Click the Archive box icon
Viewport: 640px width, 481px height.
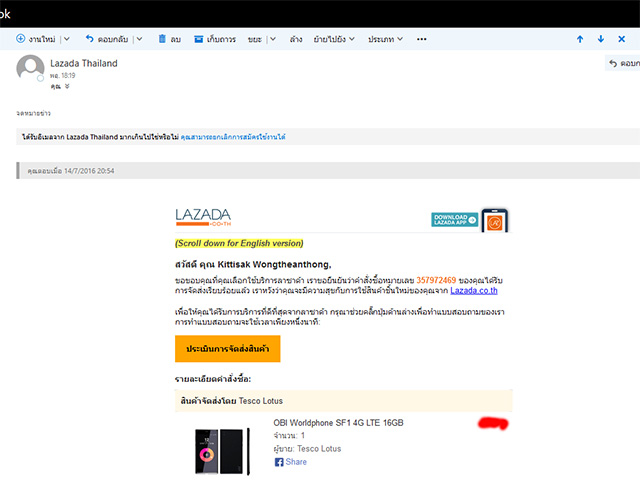[198, 39]
